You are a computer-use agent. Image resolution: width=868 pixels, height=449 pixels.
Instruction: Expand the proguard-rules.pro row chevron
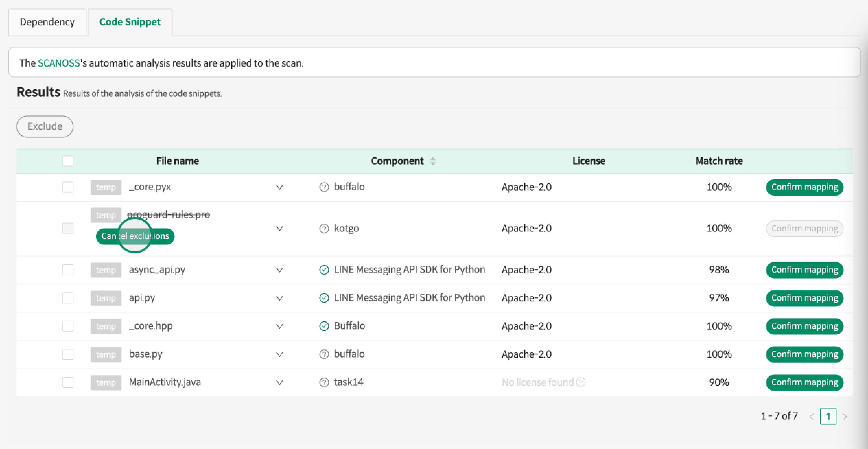pos(280,229)
